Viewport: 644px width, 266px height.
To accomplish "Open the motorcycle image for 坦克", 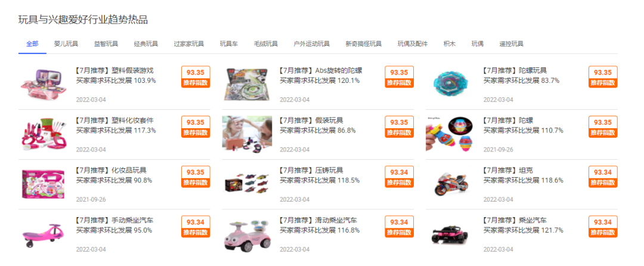I will pyautogui.click(x=451, y=184).
